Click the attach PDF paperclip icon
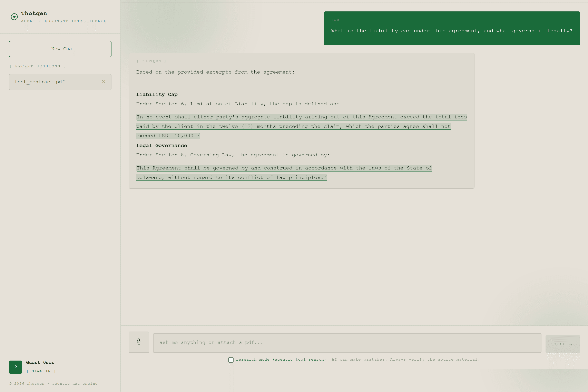The image size is (588, 392). pyautogui.click(x=139, y=342)
